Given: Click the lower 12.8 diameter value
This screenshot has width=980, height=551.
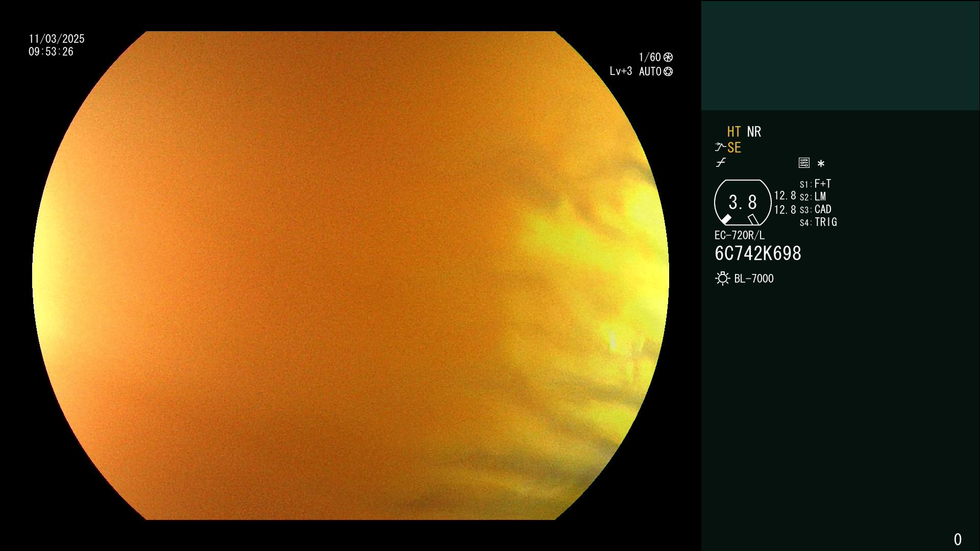Looking at the screenshot, I should click(x=785, y=210).
